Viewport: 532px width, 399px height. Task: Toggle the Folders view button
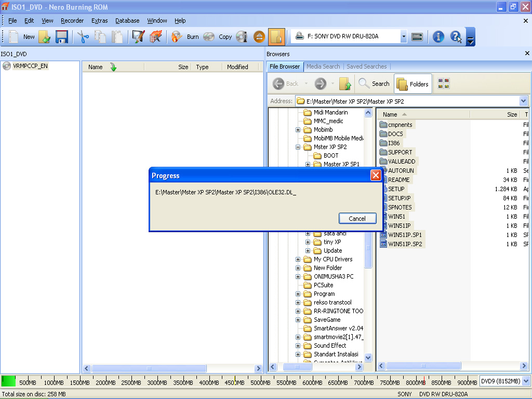point(413,84)
